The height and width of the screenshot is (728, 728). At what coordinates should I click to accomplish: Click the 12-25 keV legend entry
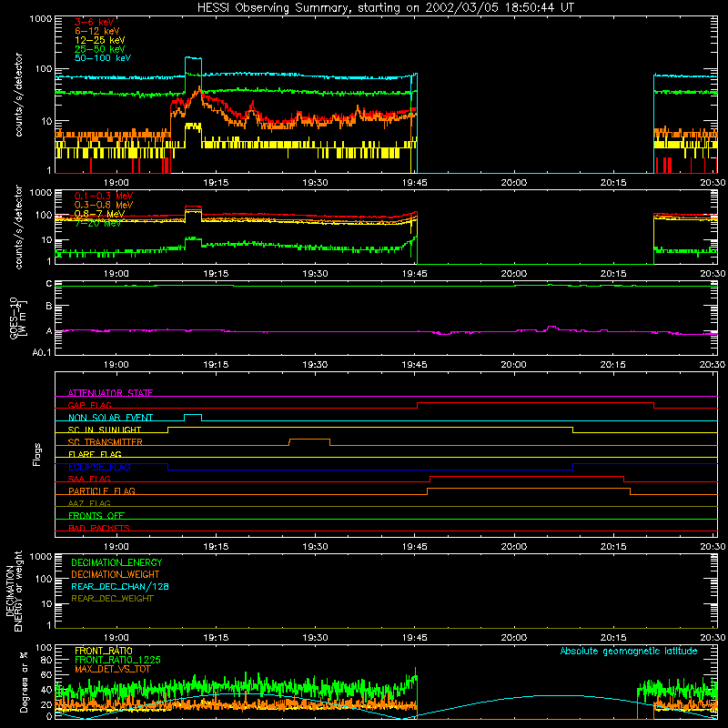(100, 40)
